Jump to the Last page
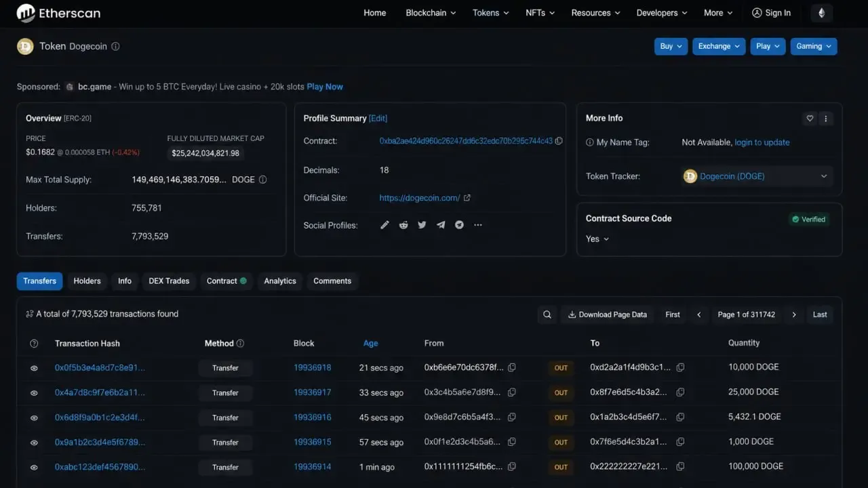The width and height of the screenshot is (868, 488). pyautogui.click(x=820, y=314)
